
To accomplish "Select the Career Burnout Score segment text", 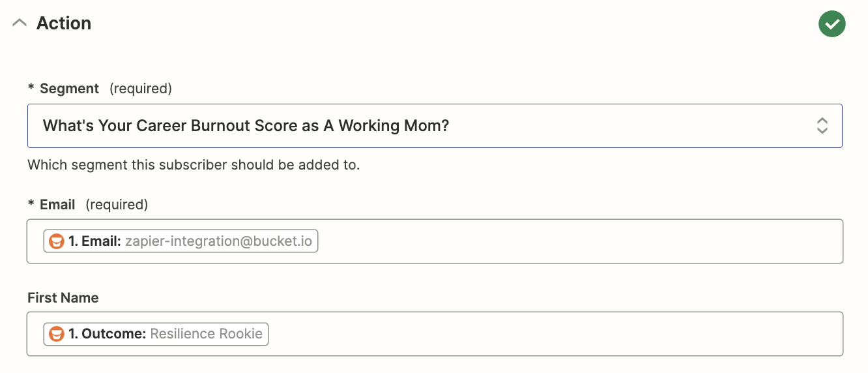I will point(246,126).
